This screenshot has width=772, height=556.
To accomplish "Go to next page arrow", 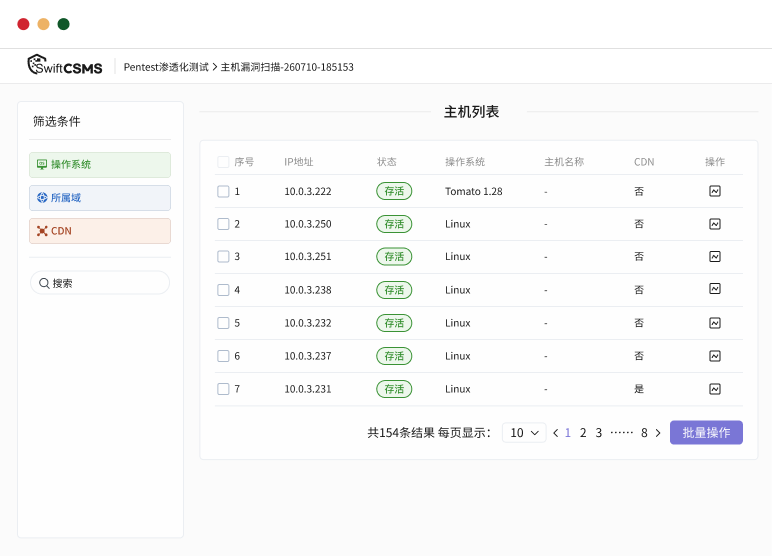I will tap(658, 433).
